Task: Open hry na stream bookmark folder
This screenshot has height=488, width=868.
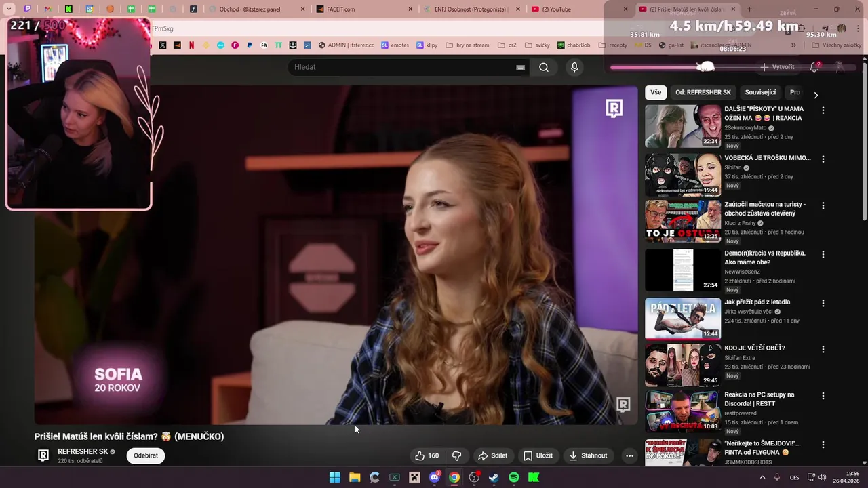Action: [x=467, y=45]
